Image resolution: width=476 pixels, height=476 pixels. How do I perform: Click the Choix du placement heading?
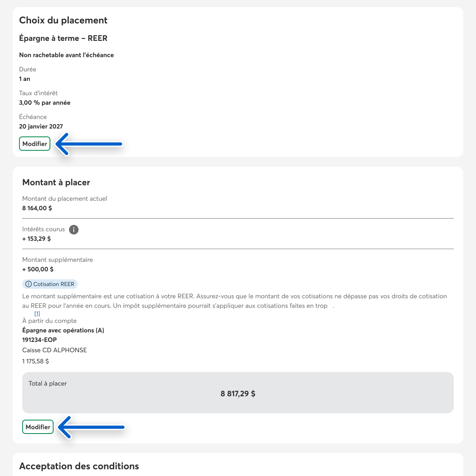tap(63, 20)
